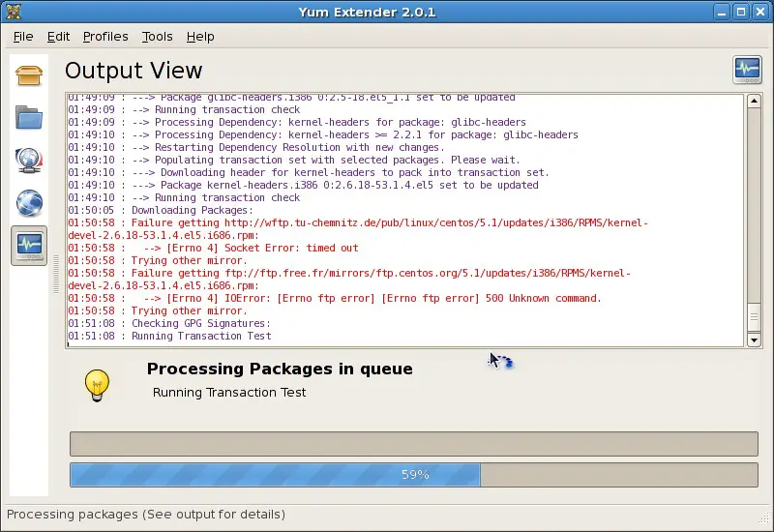Viewport: 774px width, 532px height.
Task: Click the wftp.tu-chemnitz.de failure URL line
Action: pyautogui.click(x=358, y=229)
